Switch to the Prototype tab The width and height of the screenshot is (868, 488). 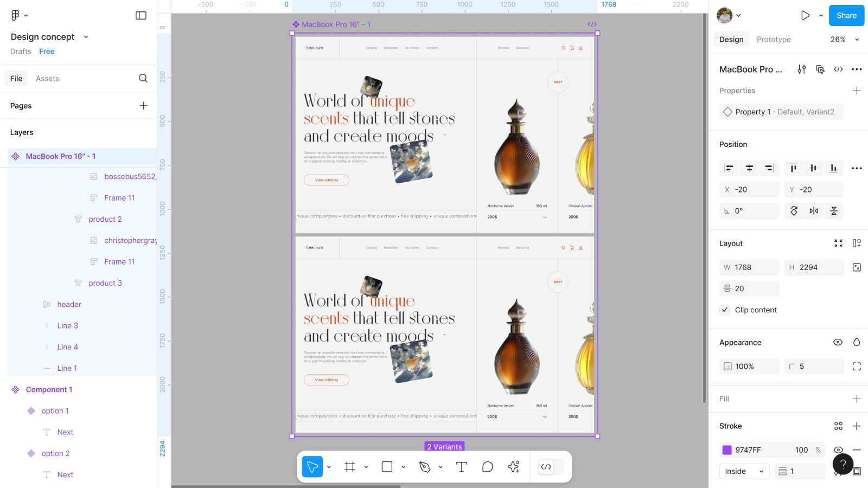773,40
